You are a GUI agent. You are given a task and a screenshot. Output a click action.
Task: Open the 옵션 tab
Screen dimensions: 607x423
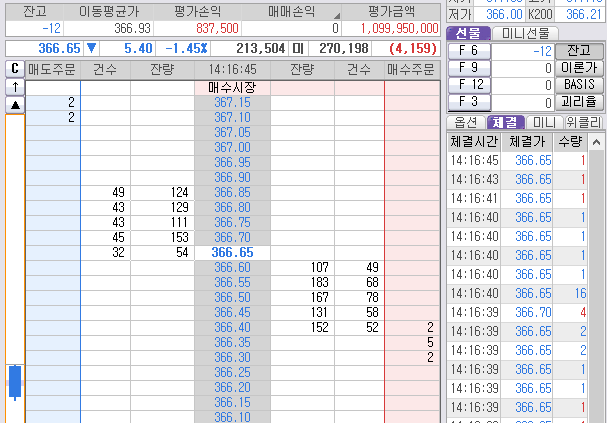click(x=466, y=123)
